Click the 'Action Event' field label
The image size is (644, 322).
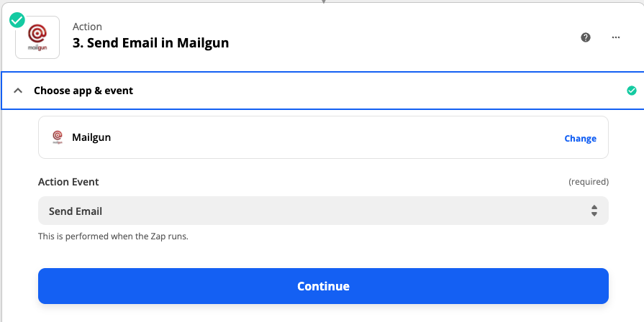(68, 182)
